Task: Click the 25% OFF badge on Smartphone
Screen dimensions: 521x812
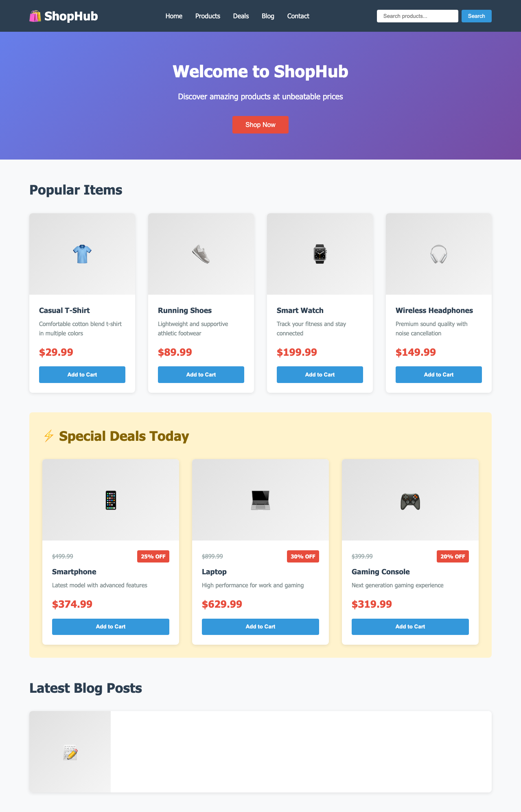Action: coord(153,556)
